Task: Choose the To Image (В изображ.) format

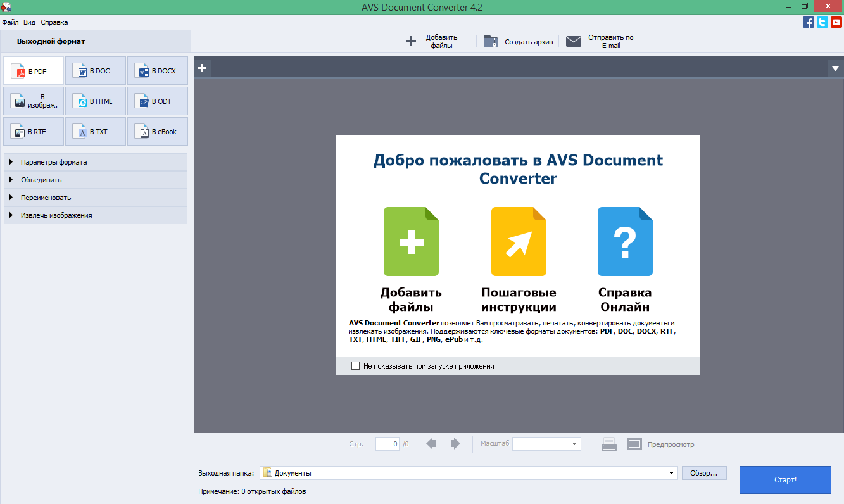Action: (x=33, y=101)
